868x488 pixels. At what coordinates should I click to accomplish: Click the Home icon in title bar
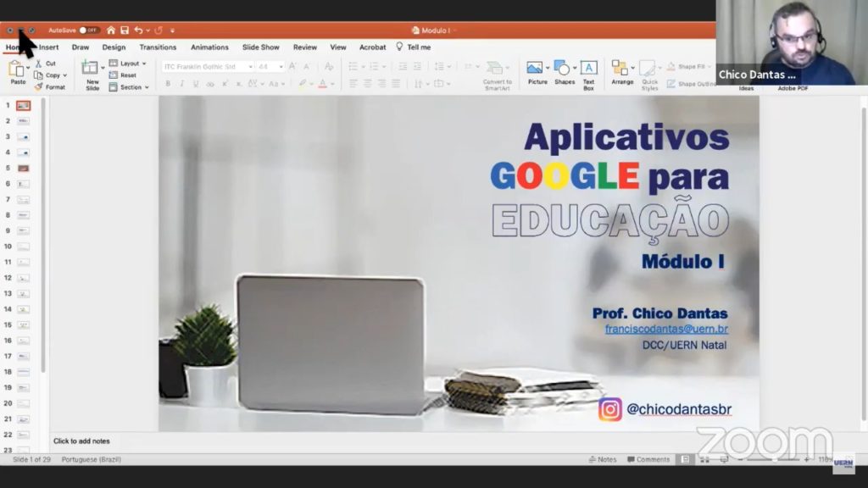(x=111, y=30)
